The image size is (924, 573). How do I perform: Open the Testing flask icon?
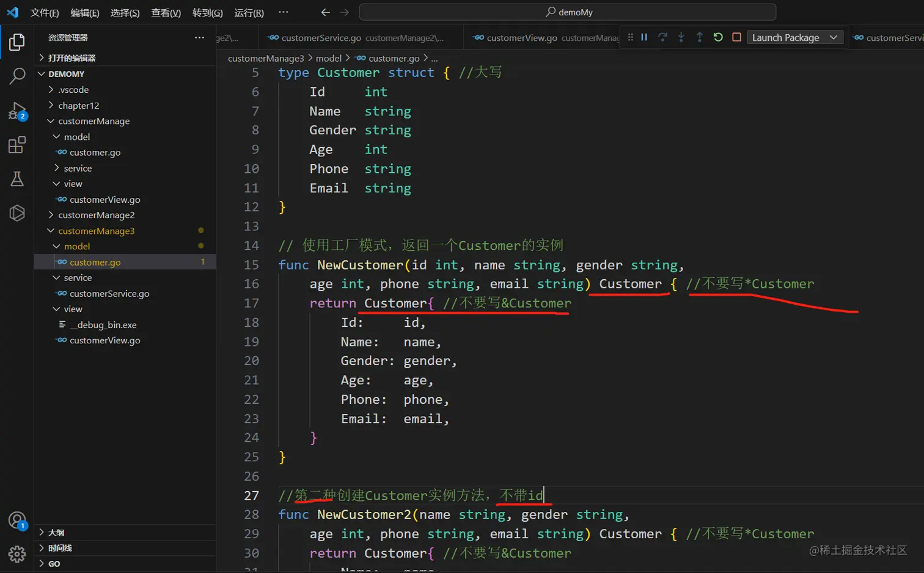pos(17,179)
